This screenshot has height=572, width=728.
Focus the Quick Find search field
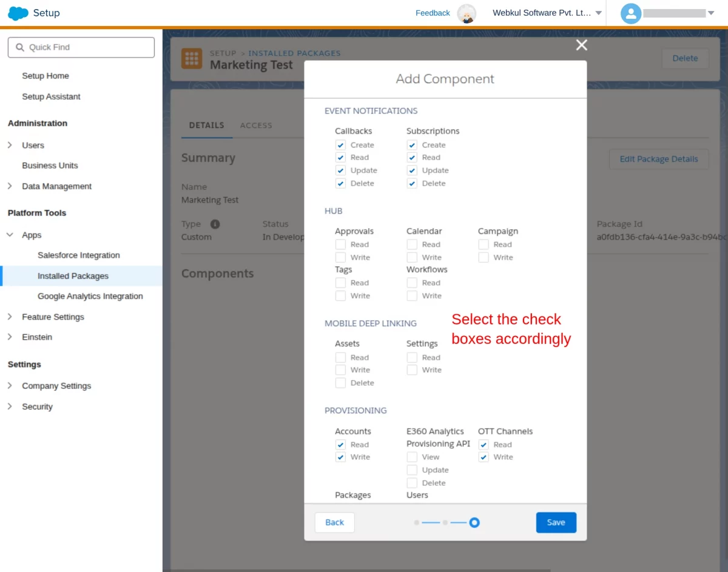pos(81,47)
